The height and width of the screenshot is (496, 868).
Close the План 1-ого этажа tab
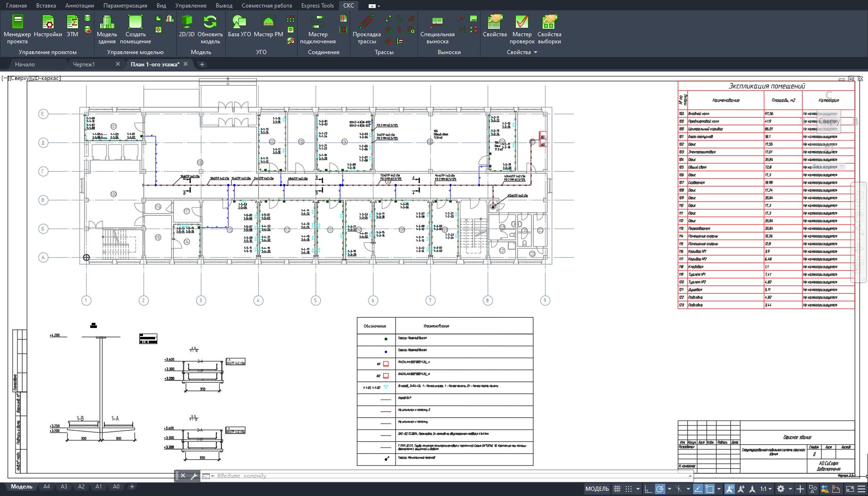pyautogui.click(x=186, y=64)
